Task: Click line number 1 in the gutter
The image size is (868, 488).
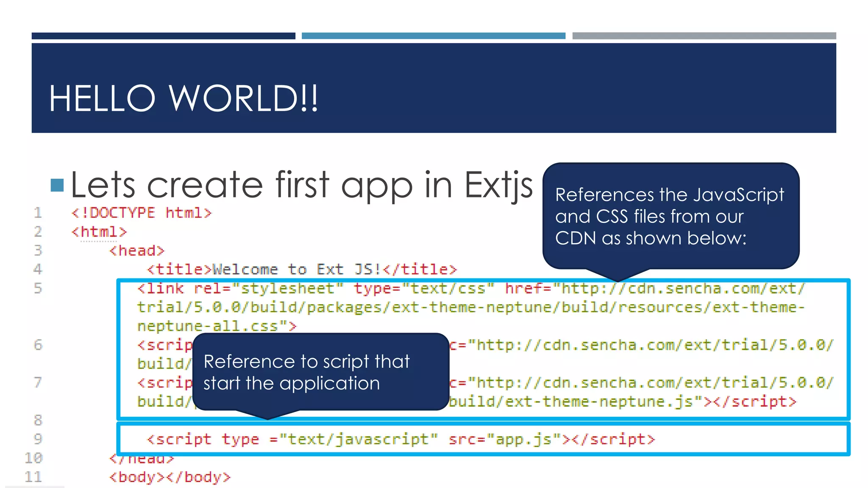Action: click(38, 213)
